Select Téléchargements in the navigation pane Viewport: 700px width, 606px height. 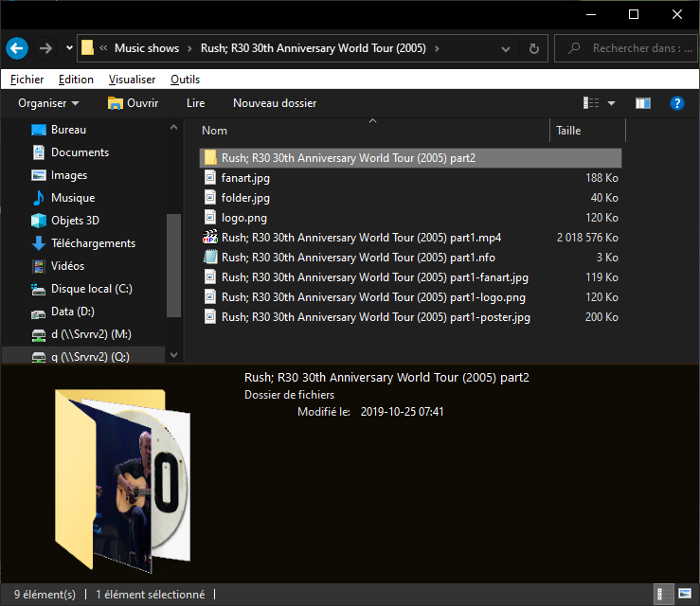point(93,243)
